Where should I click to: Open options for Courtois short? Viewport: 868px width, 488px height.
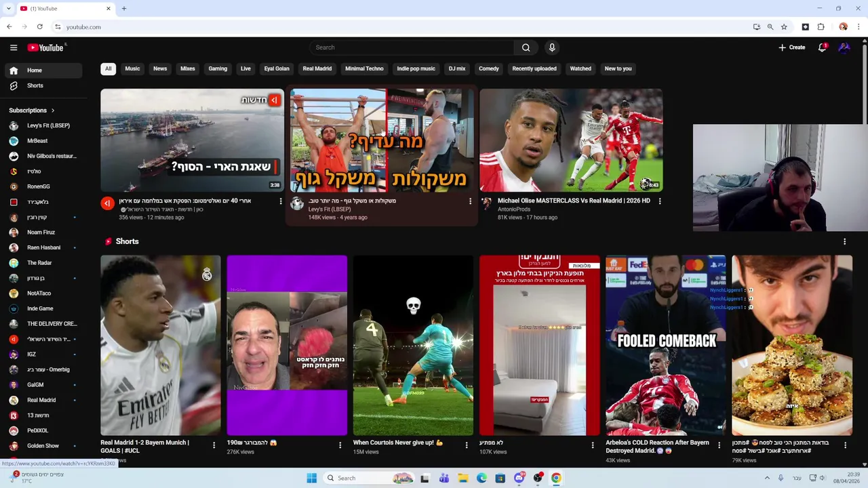pos(467,445)
